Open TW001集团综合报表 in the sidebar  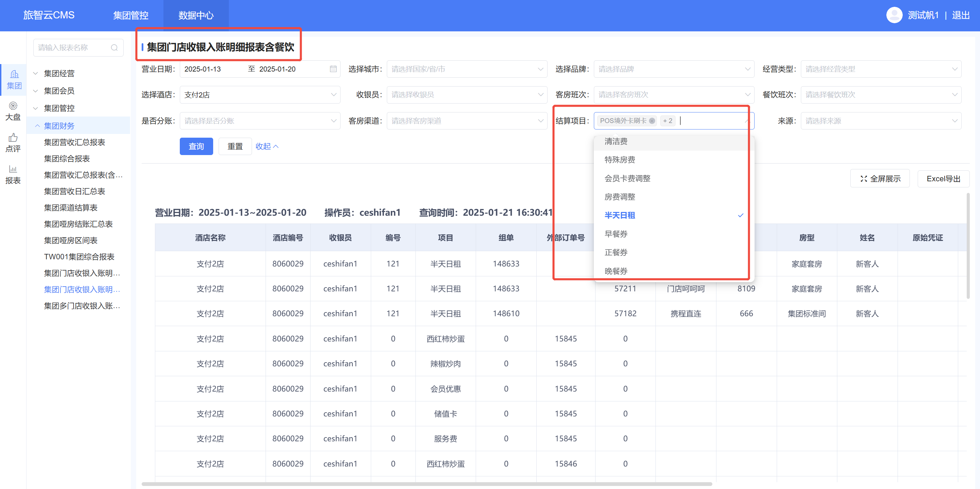tap(79, 257)
